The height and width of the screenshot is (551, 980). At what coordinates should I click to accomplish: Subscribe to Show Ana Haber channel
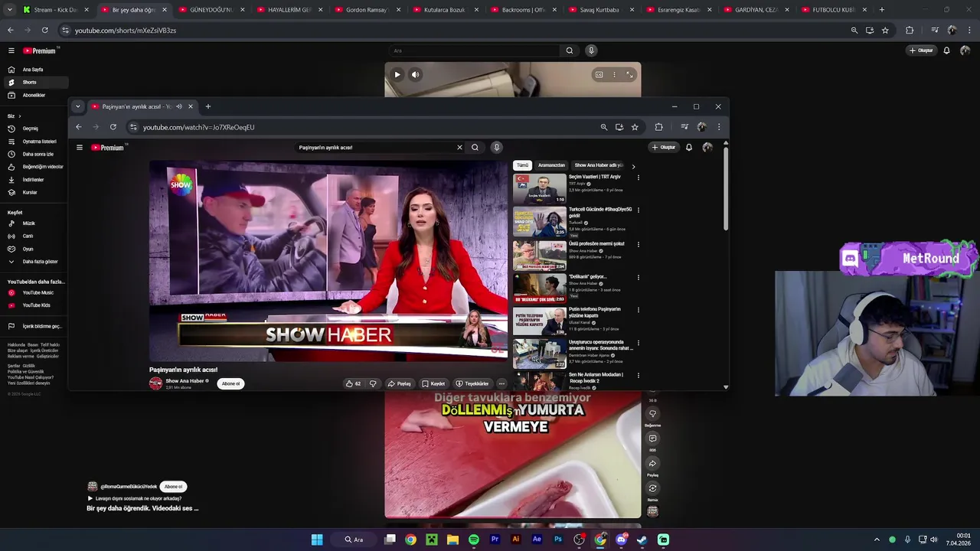tap(230, 383)
